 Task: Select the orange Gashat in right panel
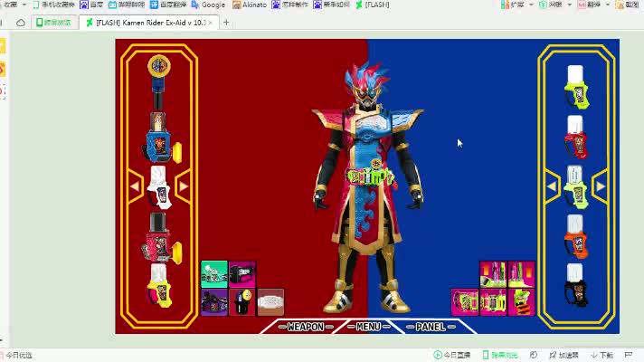pos(576,236)
